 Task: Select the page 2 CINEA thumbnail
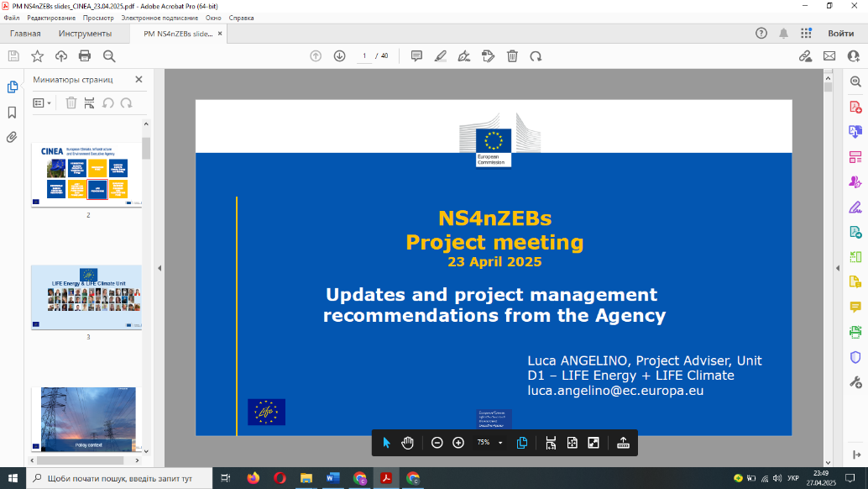pyautogui.click(x=86, y=174)
